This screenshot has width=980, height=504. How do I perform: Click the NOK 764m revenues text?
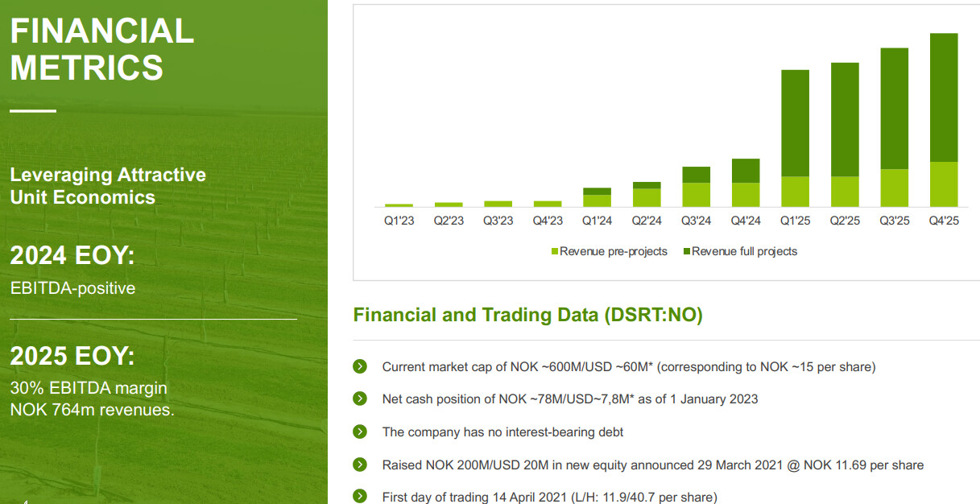tap(92, 410)
